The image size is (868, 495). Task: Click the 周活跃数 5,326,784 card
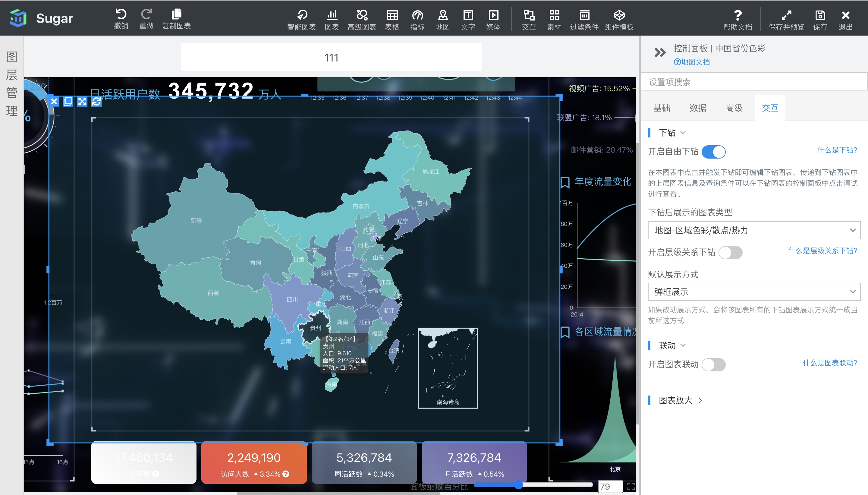(x=364, y=463)
